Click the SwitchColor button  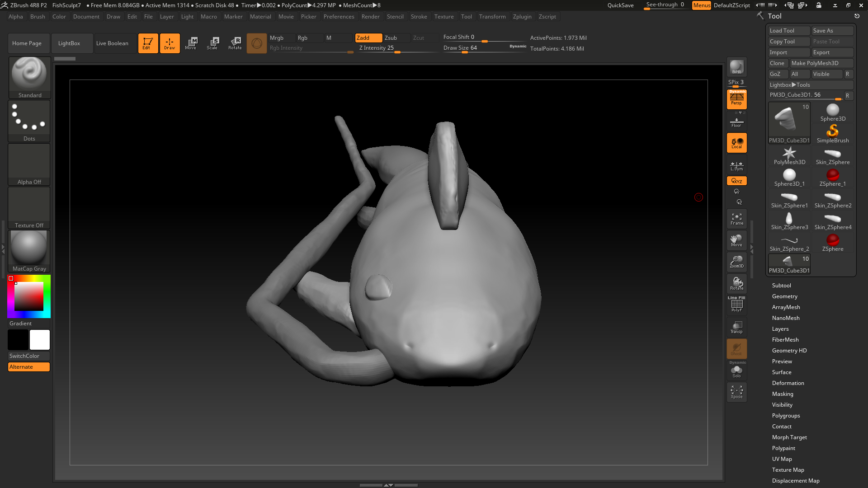tap(29, 356)
